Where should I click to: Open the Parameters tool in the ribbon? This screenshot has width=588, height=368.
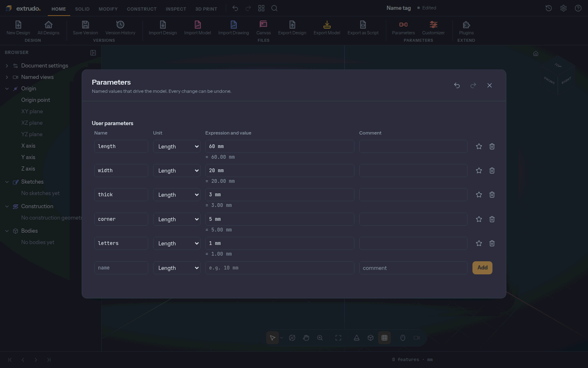tap(403, 27)
